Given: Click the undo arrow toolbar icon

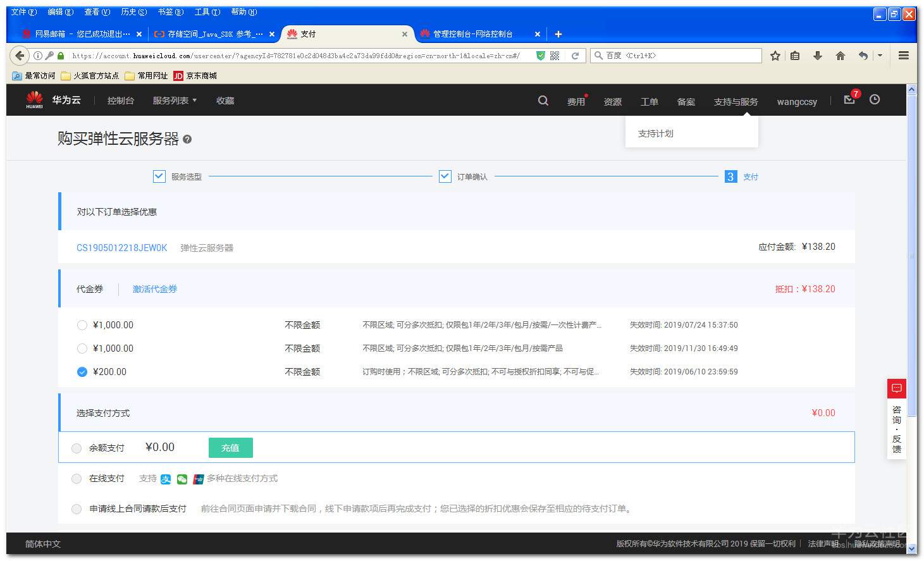Looking at the screenshot, I should (x=863, y=56).
